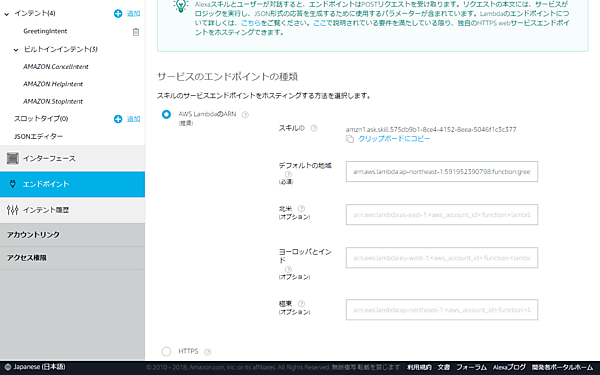
Task: Open 利用規約 footer link
Action: coord(419,367)
